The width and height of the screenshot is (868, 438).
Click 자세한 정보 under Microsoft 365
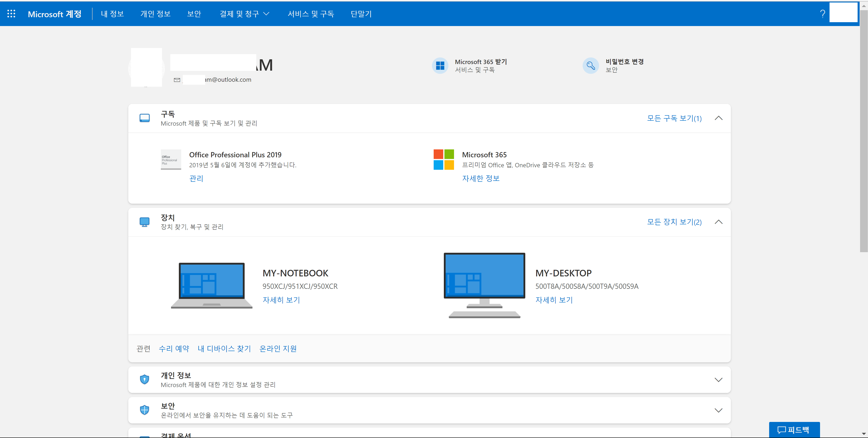tap(480, 178)
